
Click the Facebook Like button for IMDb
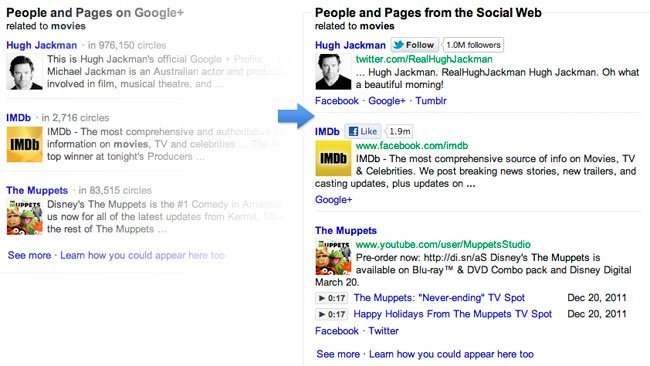(x=363, y=131)
